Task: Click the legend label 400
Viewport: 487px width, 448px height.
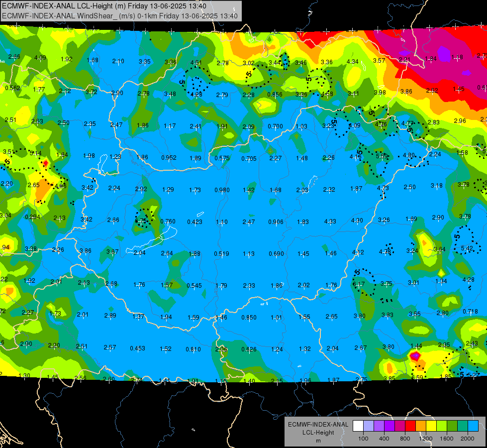Action: tap(384, 439)
